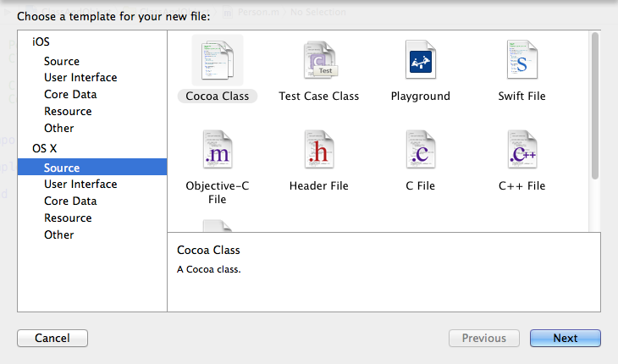Pick the C File template icon
The image size is (618, 364).
point(420,152)
